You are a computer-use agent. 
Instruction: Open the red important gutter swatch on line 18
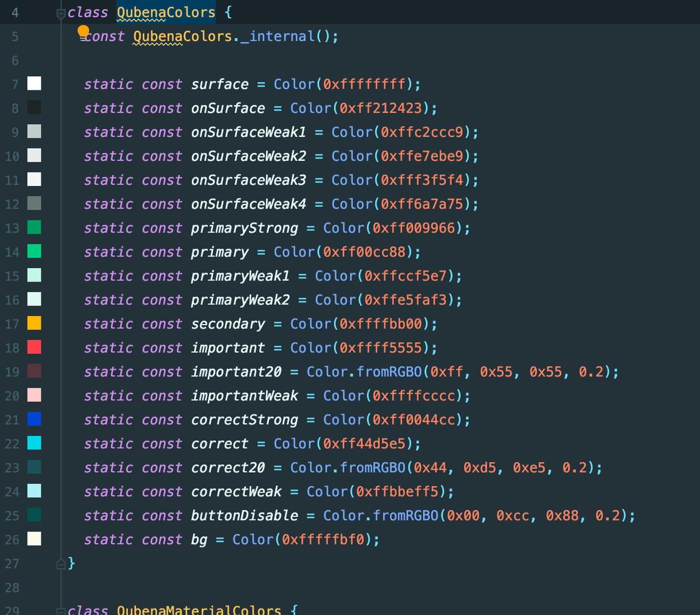pos(34,347)
